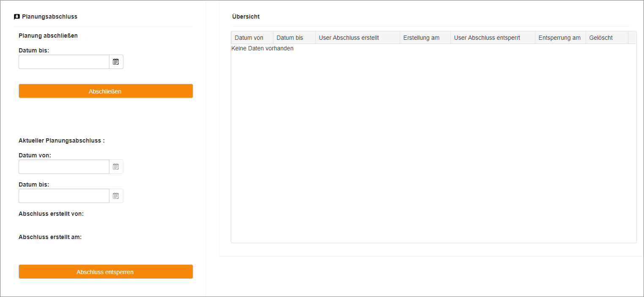Viewport: 644px width, 297px height.
Task: Click the Abschluss erstellt von label
Action: point(51,214)
